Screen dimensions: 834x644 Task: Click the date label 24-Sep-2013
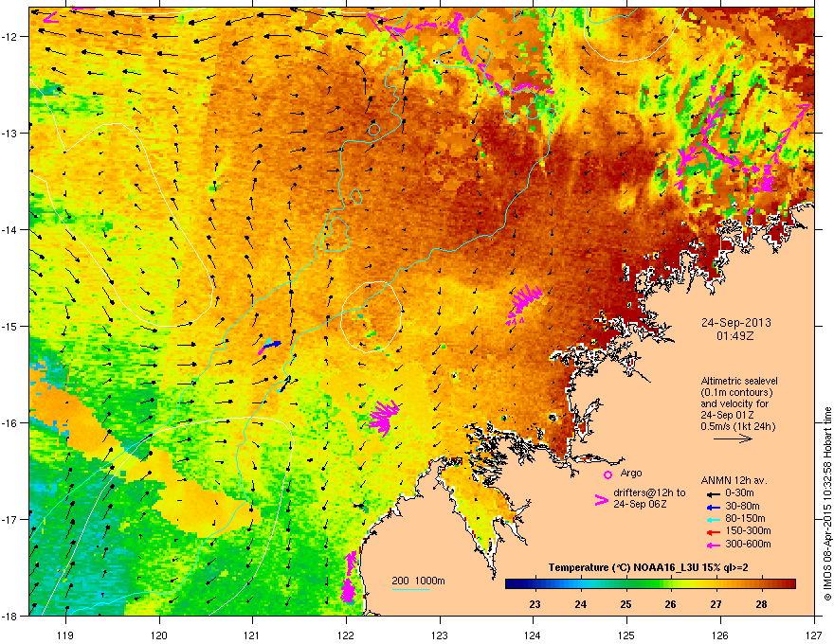[x=735, y=323]
